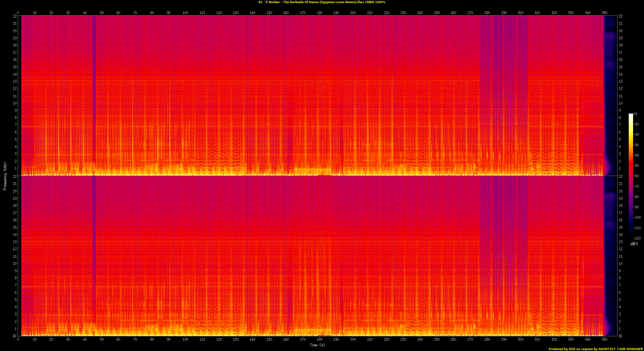Click the dBFS color gradient scale bar
644x351 pixels.
(631, 176)
